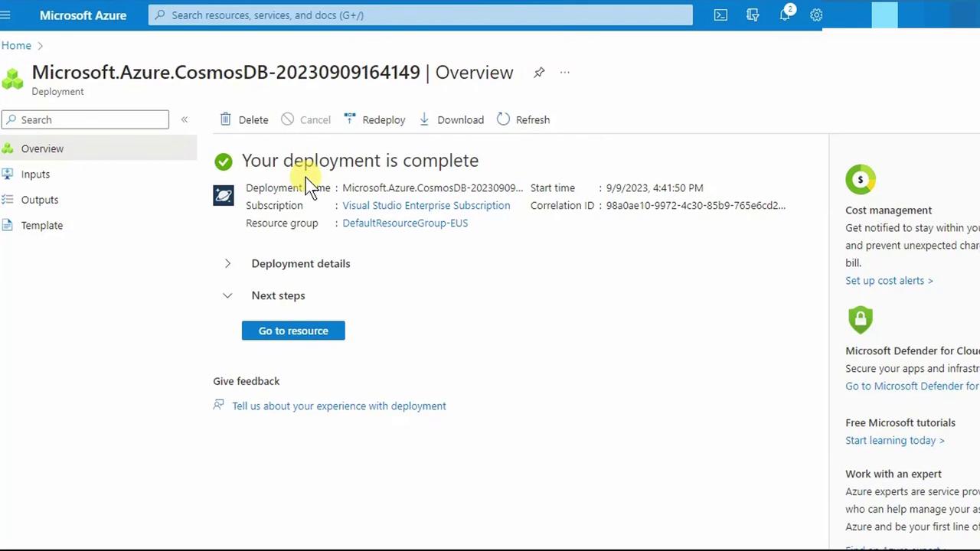Open Cloud Shell from the top bar
The width and height of the screenshot is (980, 551).
[x=720, y=15]
